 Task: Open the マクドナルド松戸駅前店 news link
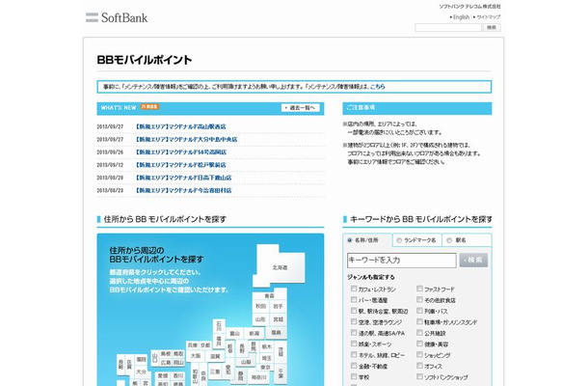click(180, 165)
